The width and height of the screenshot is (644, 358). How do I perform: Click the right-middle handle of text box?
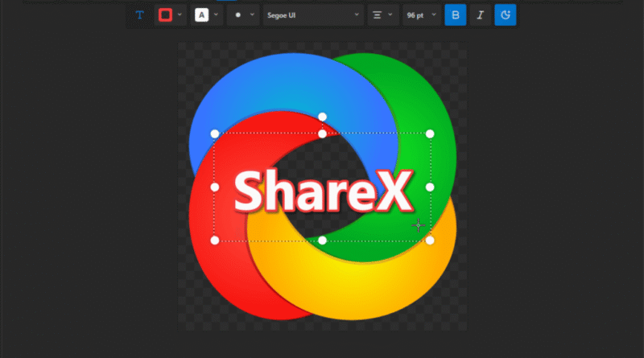point(430,187)
